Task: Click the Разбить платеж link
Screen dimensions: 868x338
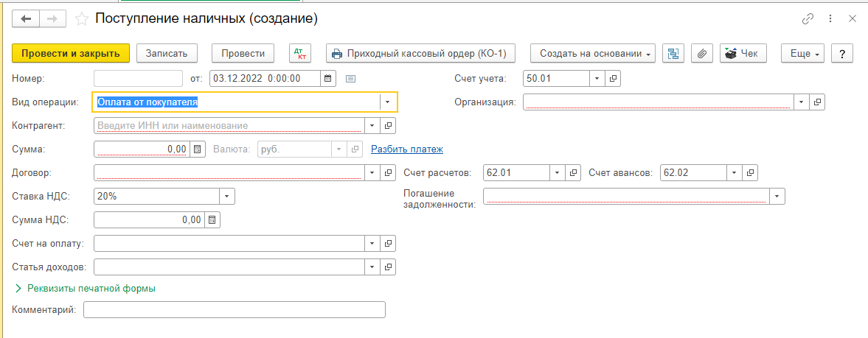Action: click(406, 149)
